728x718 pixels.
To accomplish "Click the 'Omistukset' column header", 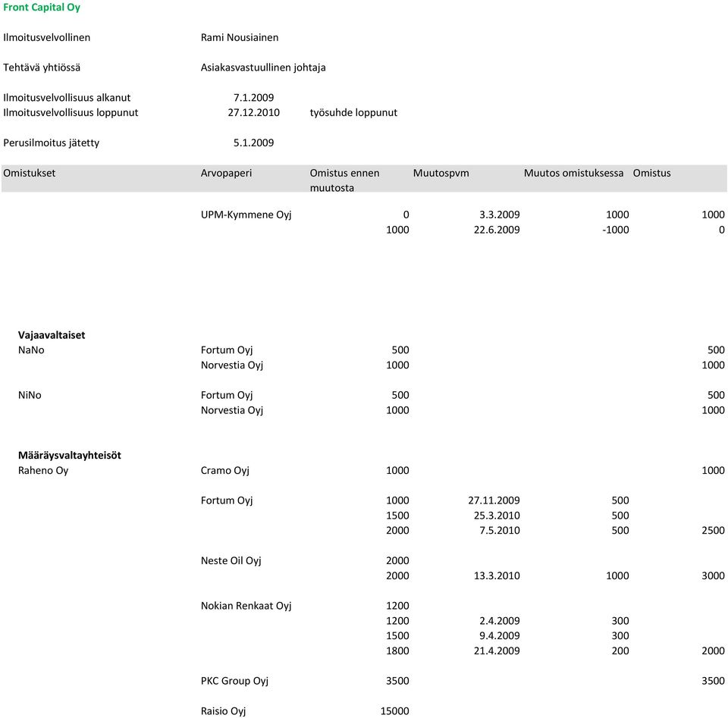I will 30,173.
